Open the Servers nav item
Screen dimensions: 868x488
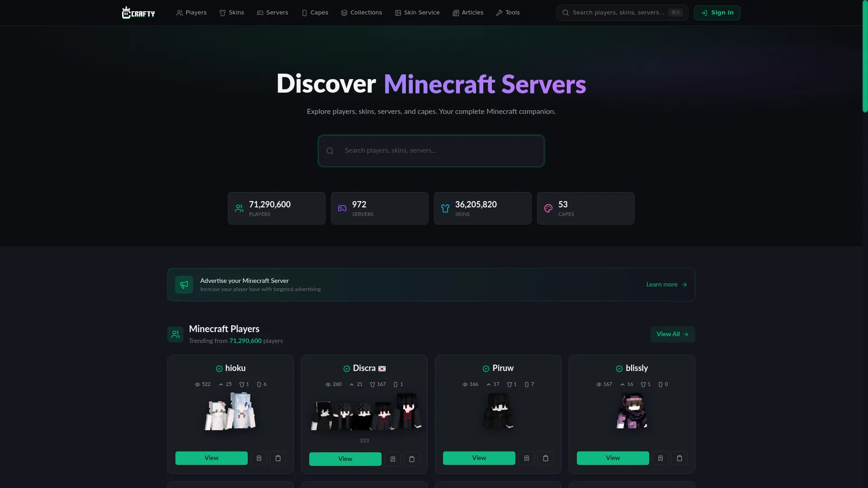pyautogui.click(x=272, y=13)
